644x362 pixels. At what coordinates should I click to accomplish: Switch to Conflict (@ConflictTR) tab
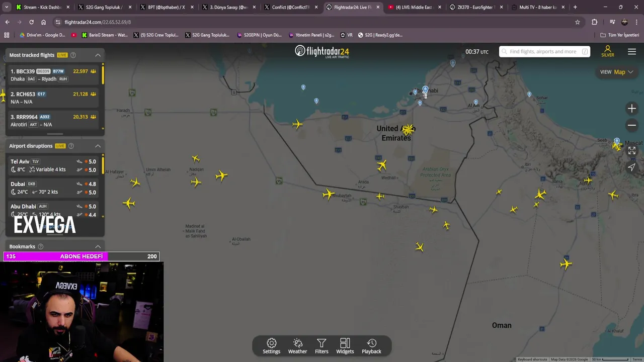pyautogui.click(x=291, y=7)
